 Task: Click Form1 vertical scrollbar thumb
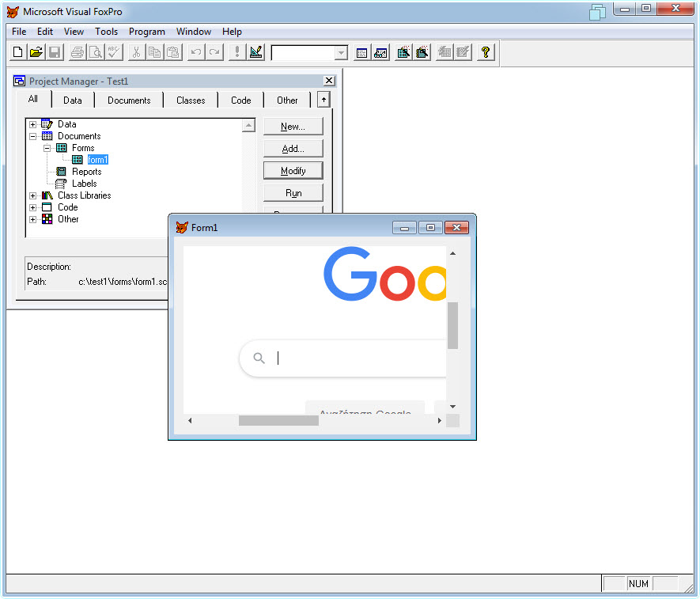pyautogui.click(x=452, y=325)
